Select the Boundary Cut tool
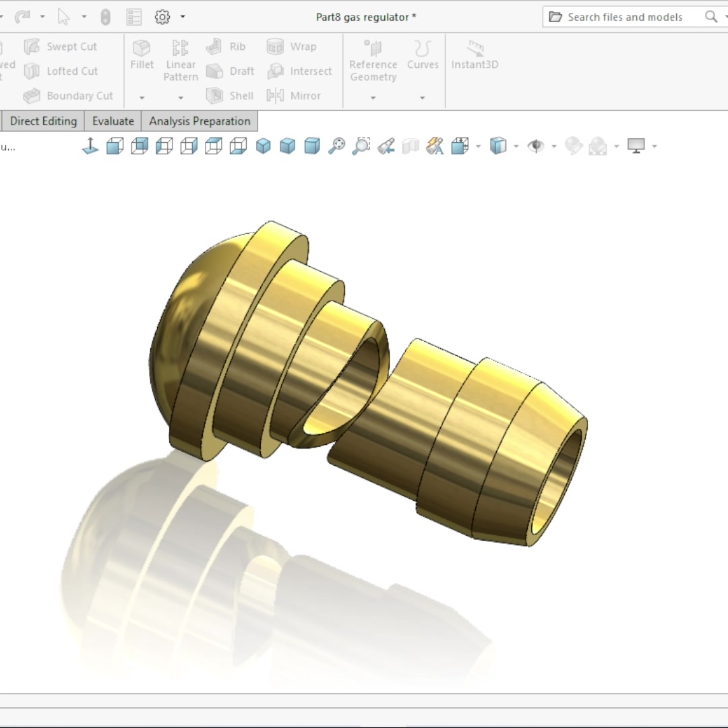Screen dimensions: 728x728 tap(68, 96)
